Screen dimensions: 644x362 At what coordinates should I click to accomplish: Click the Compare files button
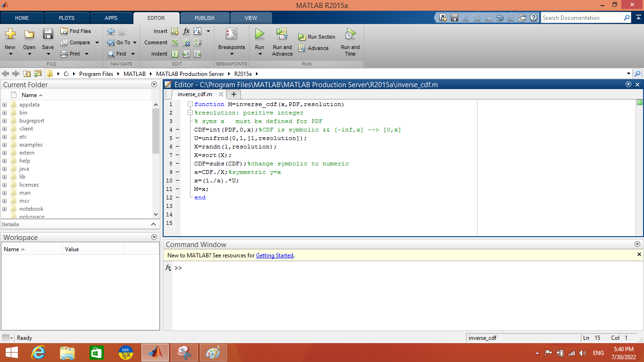(x=75, y=42)
